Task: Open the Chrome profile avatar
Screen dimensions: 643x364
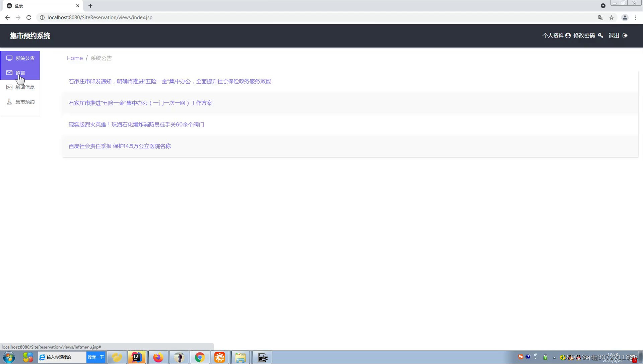Action: coord(625,17)
